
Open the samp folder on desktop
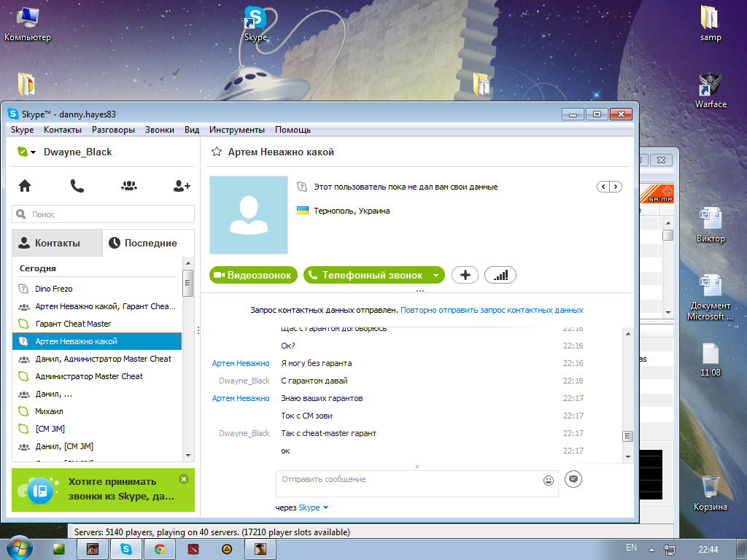coord(710,24)
